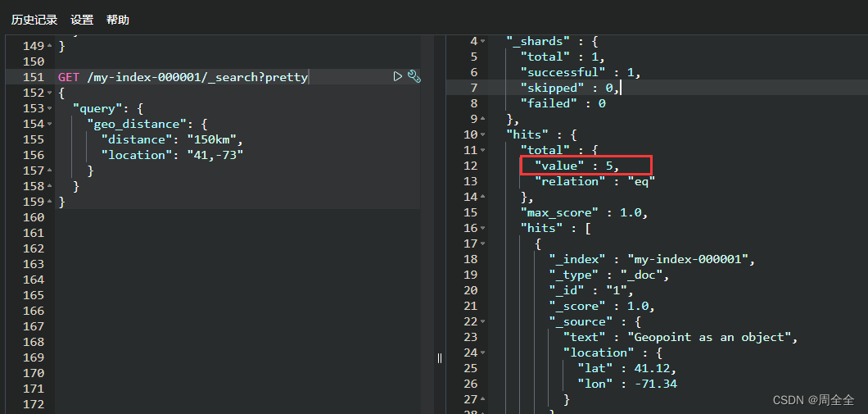Open the 设置 menu
868x414 pixels.
pyautogui.click(x=82, y=20)
